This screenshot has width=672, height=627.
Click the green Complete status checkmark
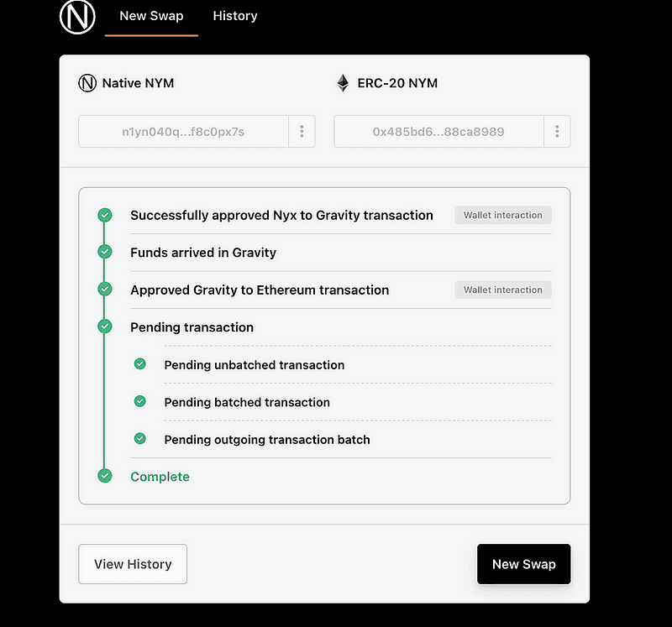pyautogui.click(x=105, y=476)
